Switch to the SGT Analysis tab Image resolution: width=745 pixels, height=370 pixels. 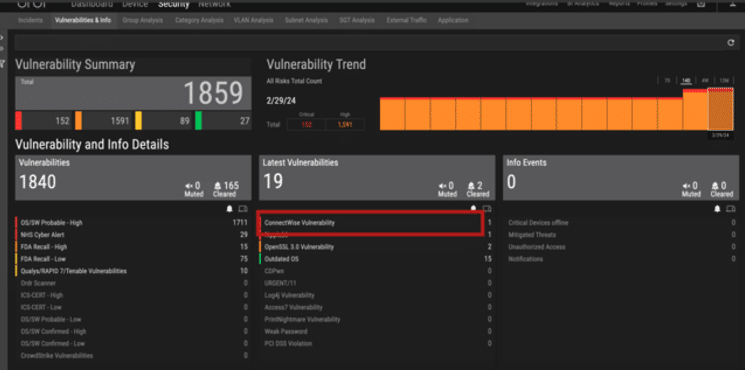pyautogui.click(x=357, y=20)
